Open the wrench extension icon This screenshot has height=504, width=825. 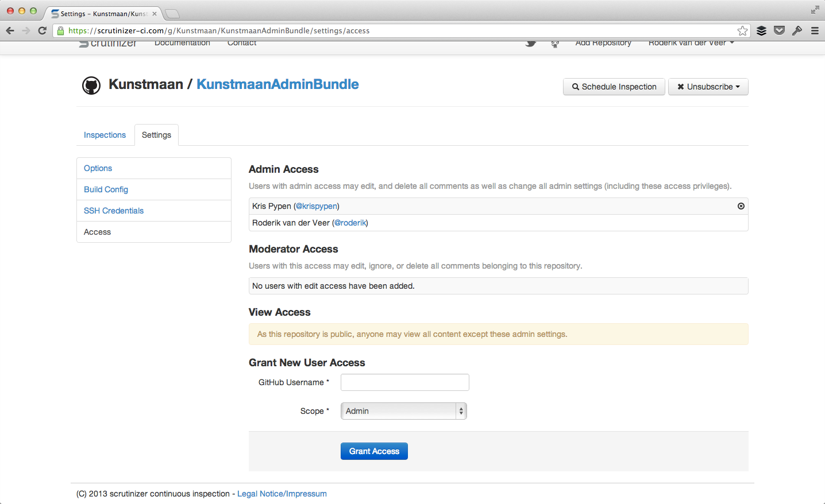[797, 30]
